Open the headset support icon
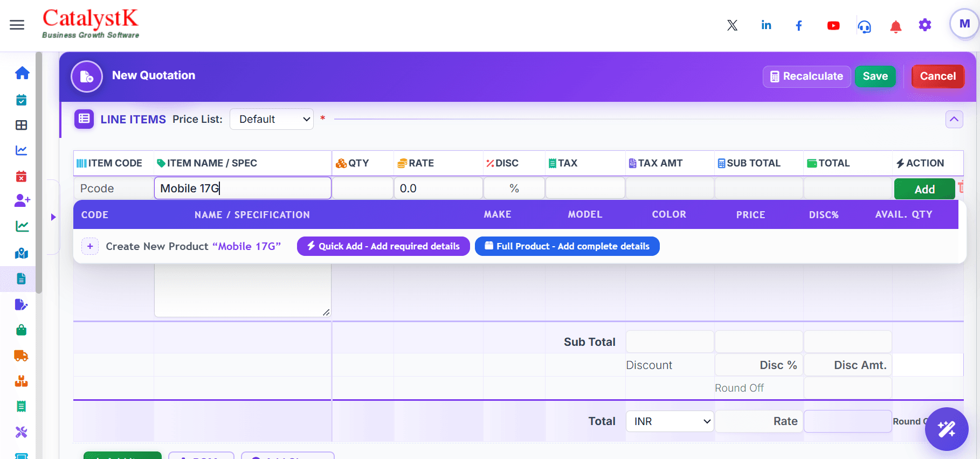This screenshot has height=459, width=980. pyautogui.click(x=865, y=26)
